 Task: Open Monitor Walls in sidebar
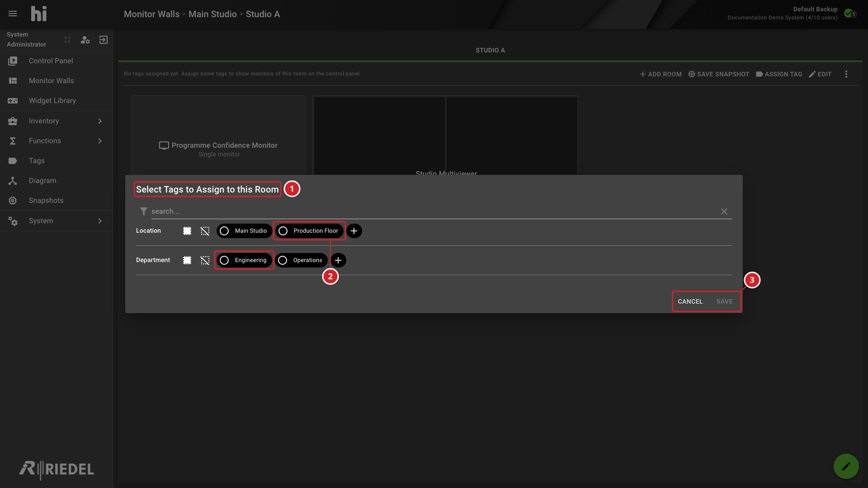56,81
